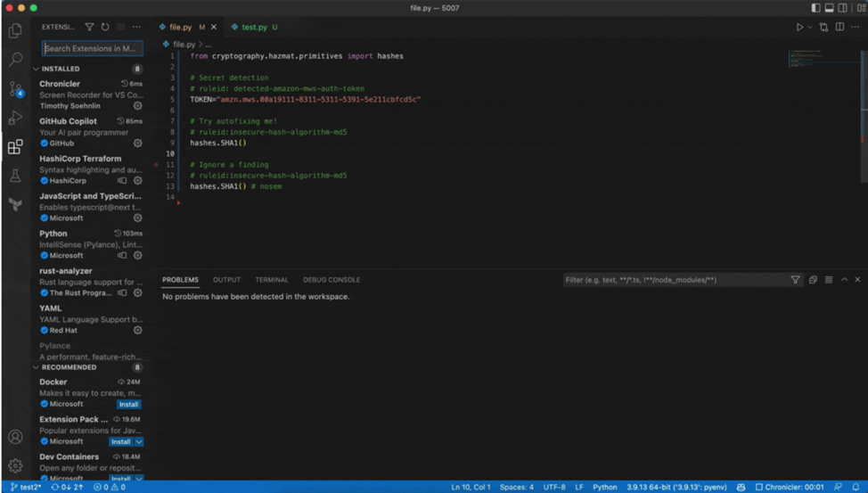The width and height of the screenshot is (868, 493).
Task: Toggle the primary side bar visibility
Action: 815,8
